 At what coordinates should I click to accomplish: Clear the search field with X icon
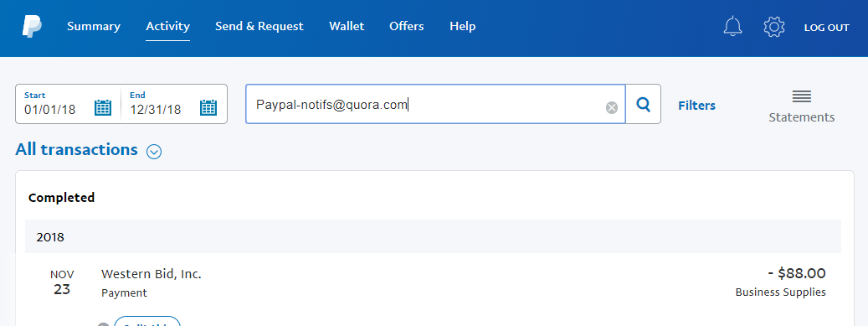tap(611, 107)
